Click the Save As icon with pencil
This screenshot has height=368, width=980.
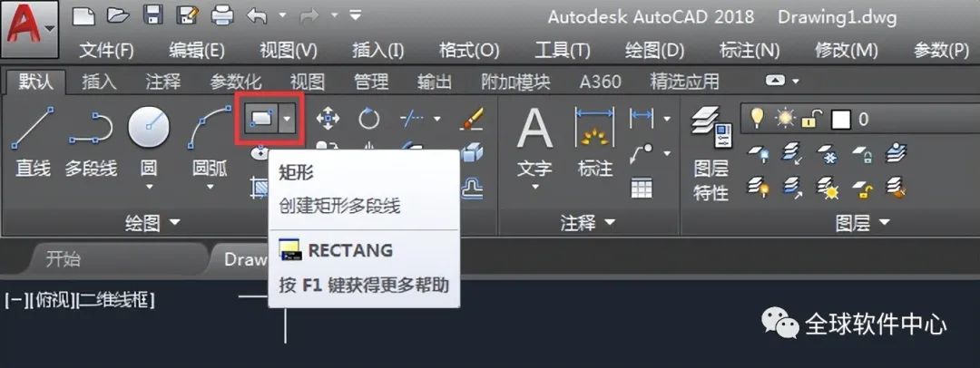[187, 15]
